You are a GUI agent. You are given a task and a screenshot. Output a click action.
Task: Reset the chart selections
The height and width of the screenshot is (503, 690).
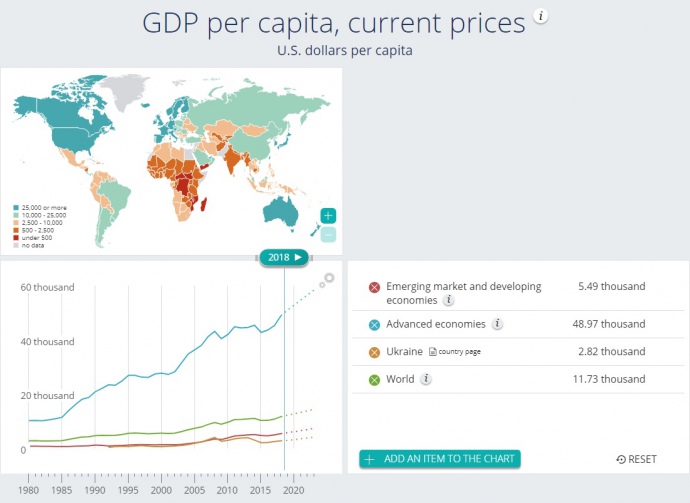[637, 459]
